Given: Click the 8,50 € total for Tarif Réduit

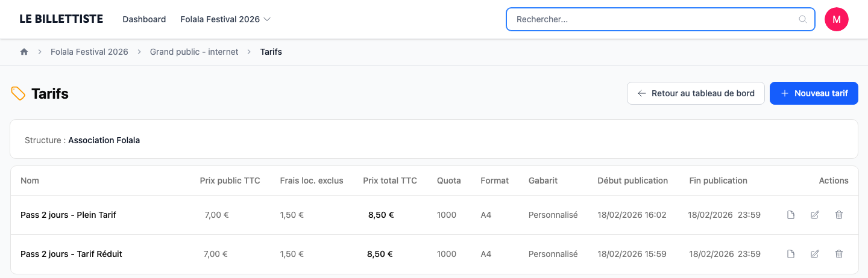Looking at the screenshot, I should tap(380, 254).
